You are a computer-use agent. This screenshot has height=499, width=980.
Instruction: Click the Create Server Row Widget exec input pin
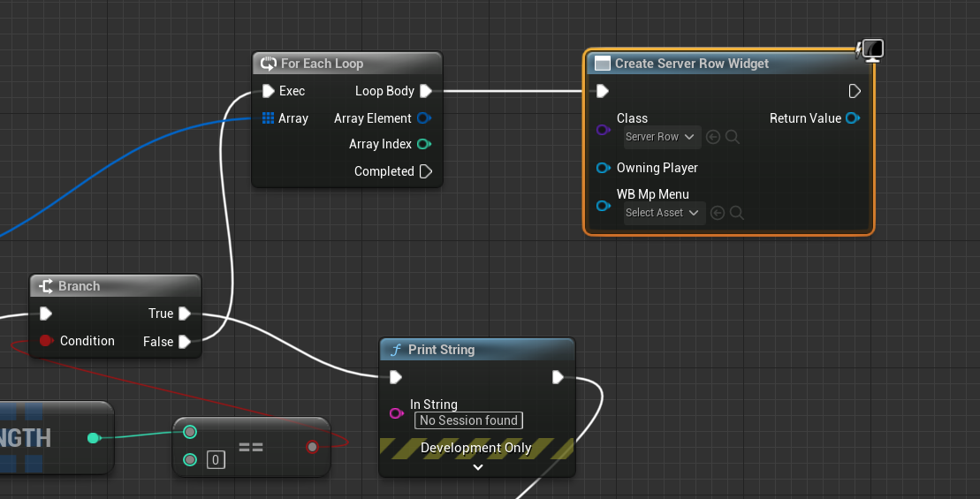pos(603,91)
